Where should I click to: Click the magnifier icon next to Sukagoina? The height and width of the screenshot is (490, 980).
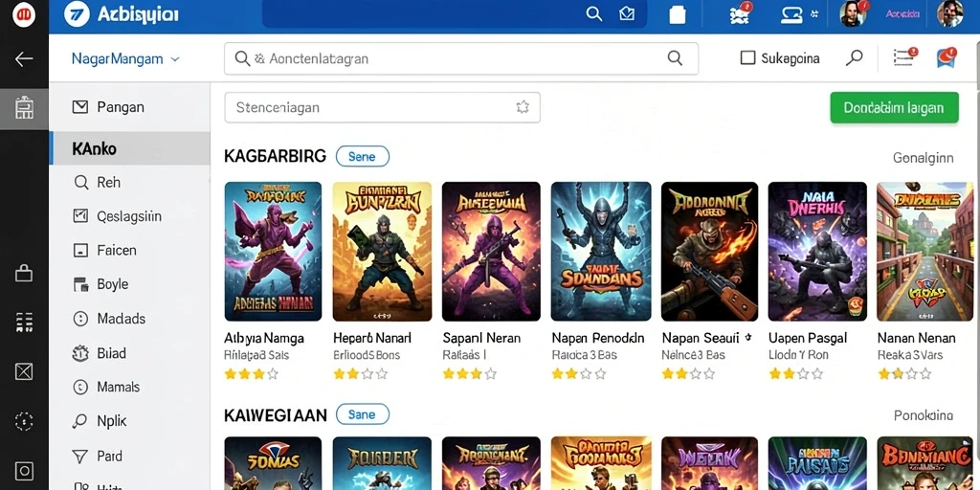point(854,58)
